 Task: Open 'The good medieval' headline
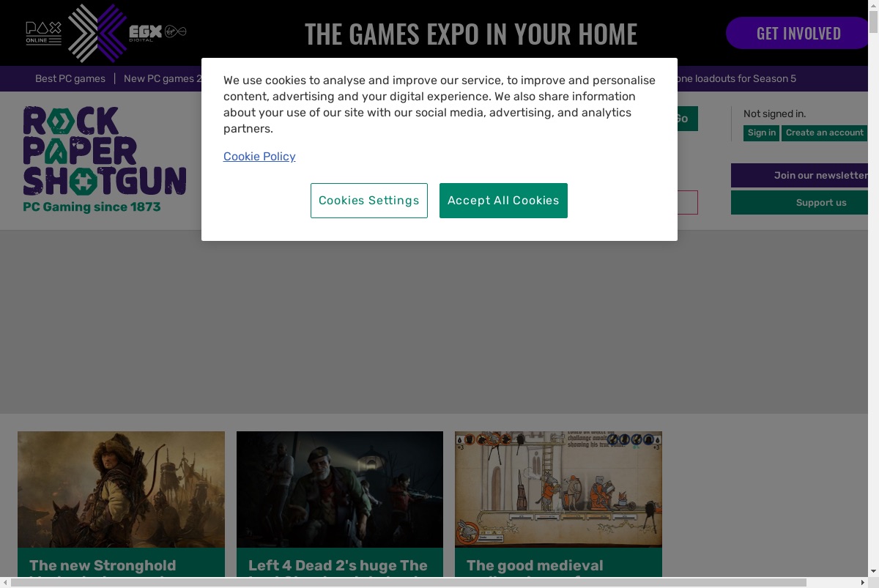click(x=535, y=565)
